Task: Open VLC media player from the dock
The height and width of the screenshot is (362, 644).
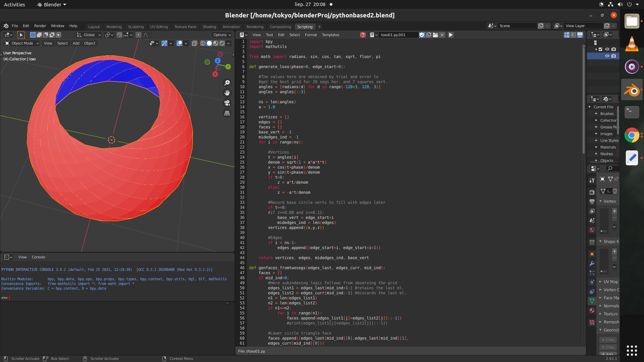Action: (632, 44)
